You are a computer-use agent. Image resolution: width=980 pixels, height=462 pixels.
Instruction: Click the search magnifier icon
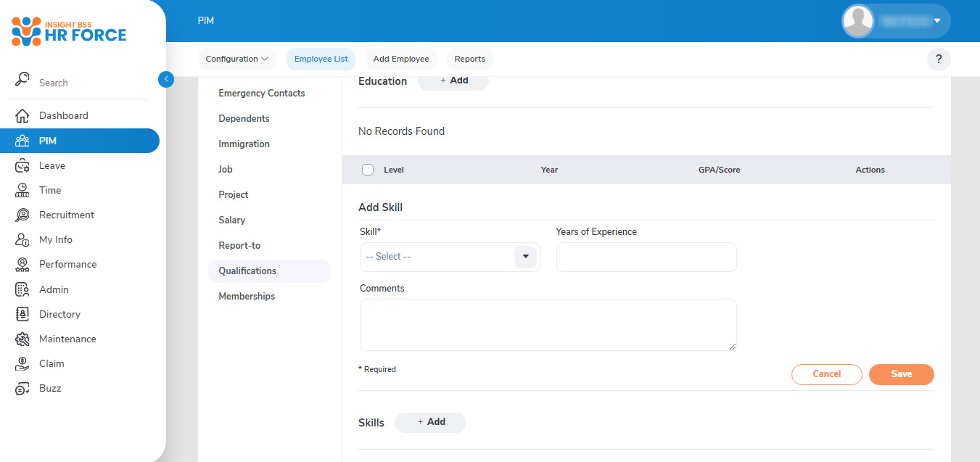(22, 79)
